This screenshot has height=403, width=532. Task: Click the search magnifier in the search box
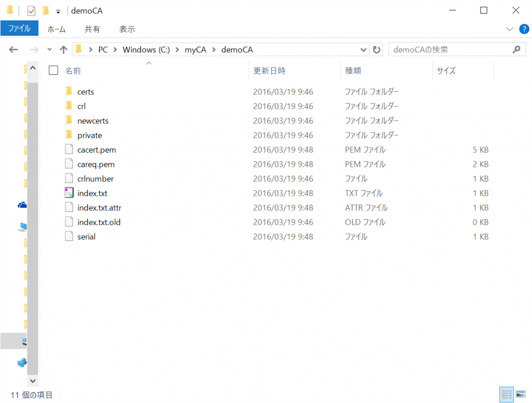516,49
